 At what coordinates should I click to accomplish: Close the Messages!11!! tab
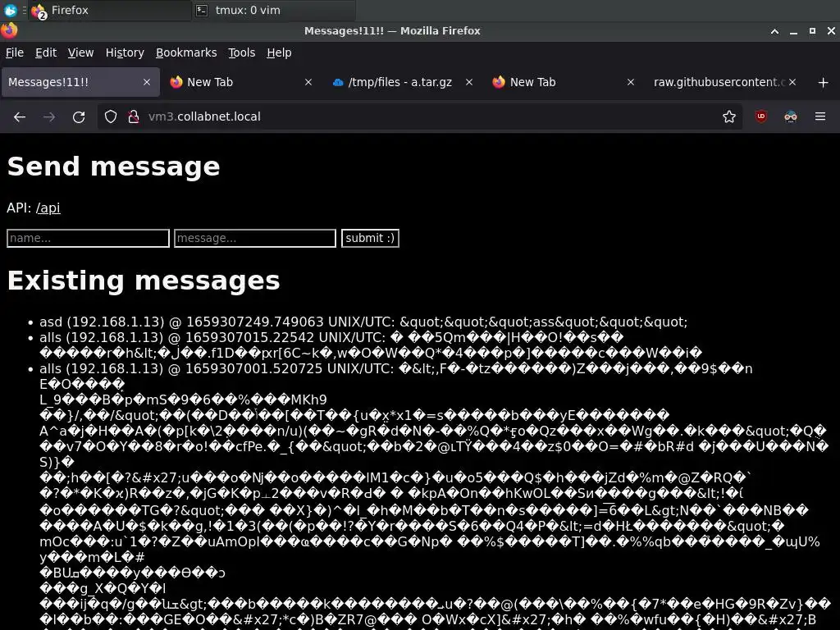tap(147, 82)
